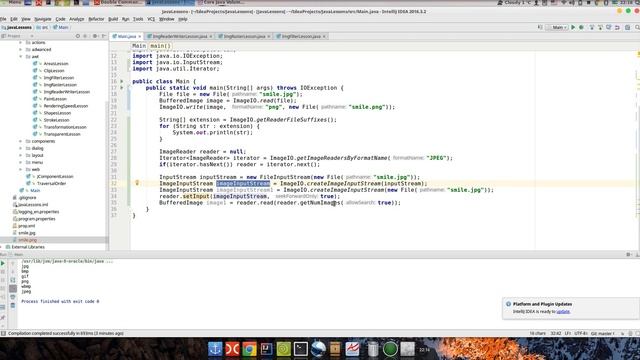This screenshot has width=640, height=360.
Task: Click the print icon in Run console
Action: click(13, 297)
